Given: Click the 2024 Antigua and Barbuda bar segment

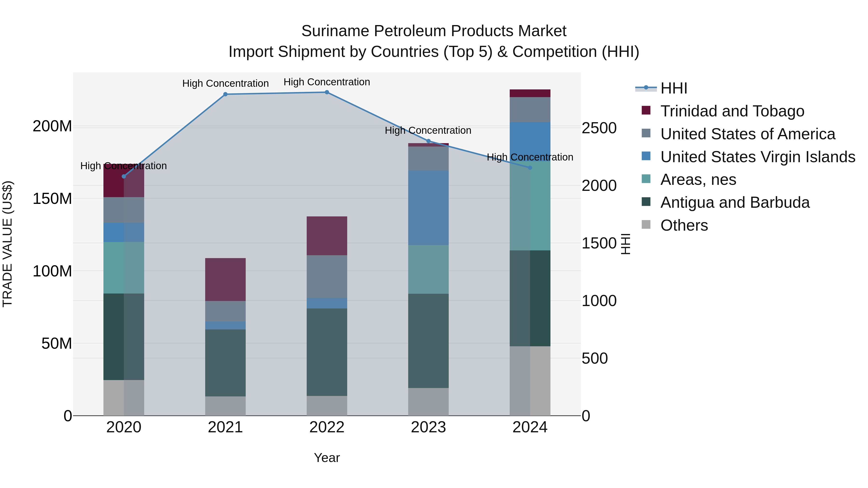Looking at the screenshot, I should (530, 298).
